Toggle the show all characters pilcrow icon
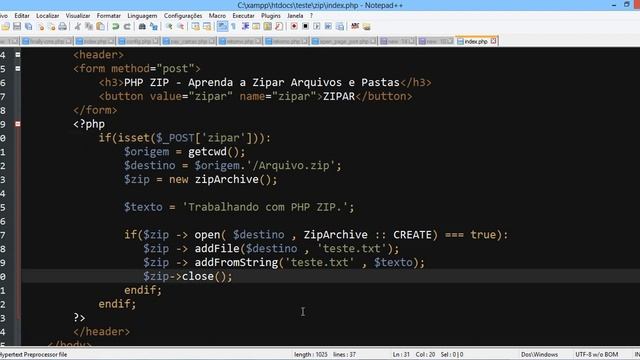This screenshot has height=360, width=640. click(x=233, y=27)
